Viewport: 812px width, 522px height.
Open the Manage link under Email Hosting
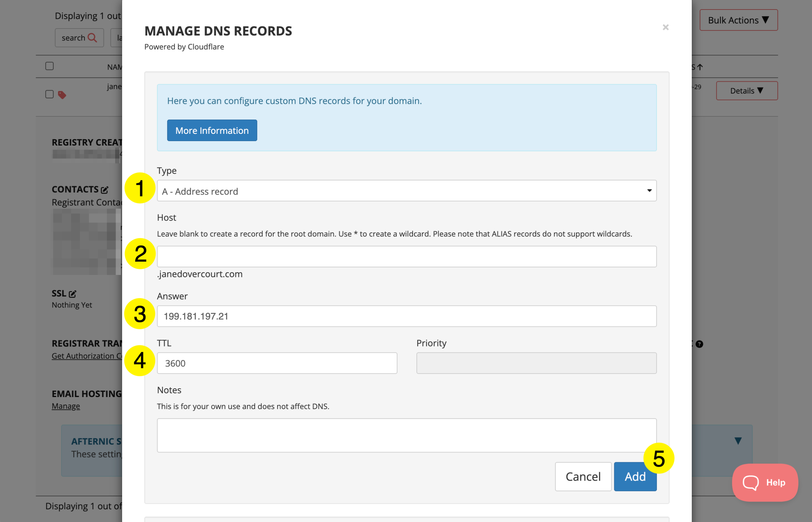[x=66, y=406]
